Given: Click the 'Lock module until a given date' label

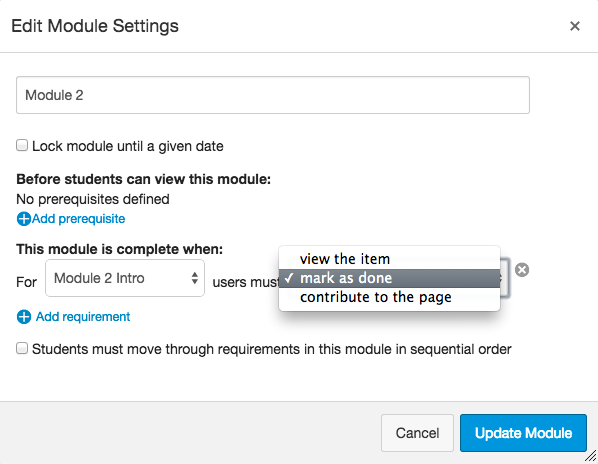Looking at the screenshot, I should tap(128, 146).
